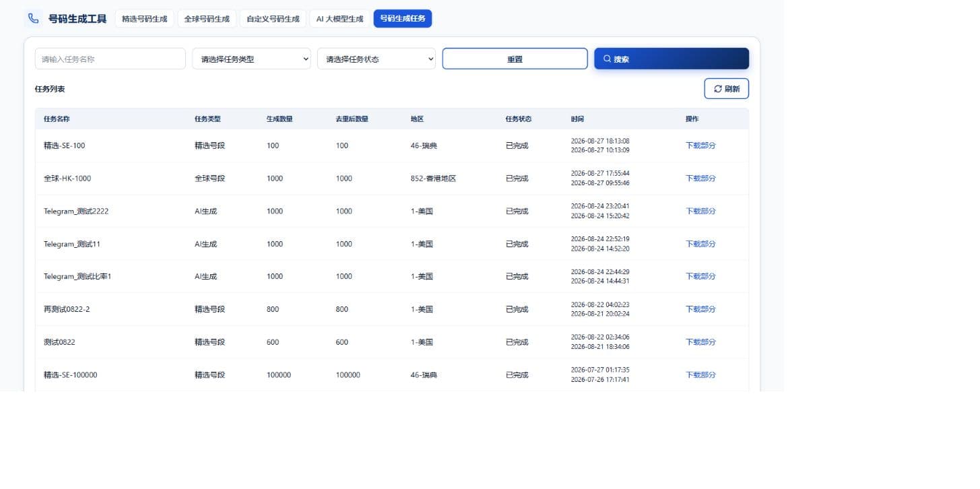This screenshot has height=489, width=980.
Task: Click 全球号段 type in the 全球-HK-1000 row
Action: click(209, 178)
